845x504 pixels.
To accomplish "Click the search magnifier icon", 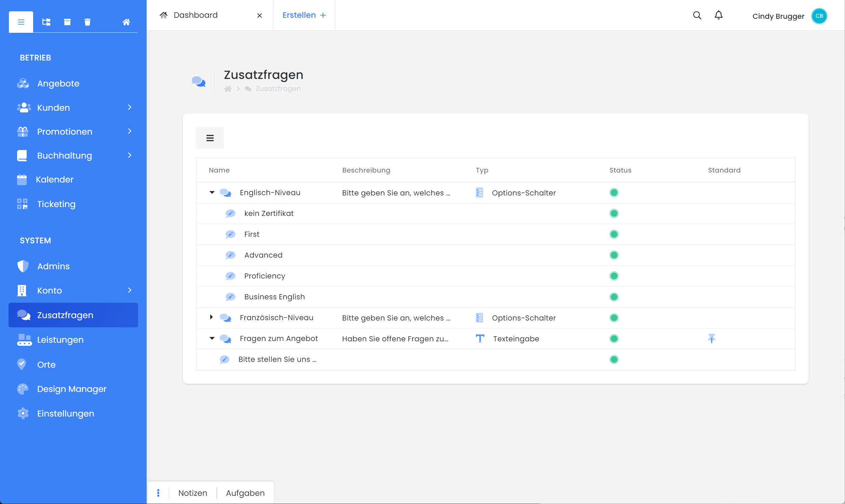I will click(x=697, y=15).
